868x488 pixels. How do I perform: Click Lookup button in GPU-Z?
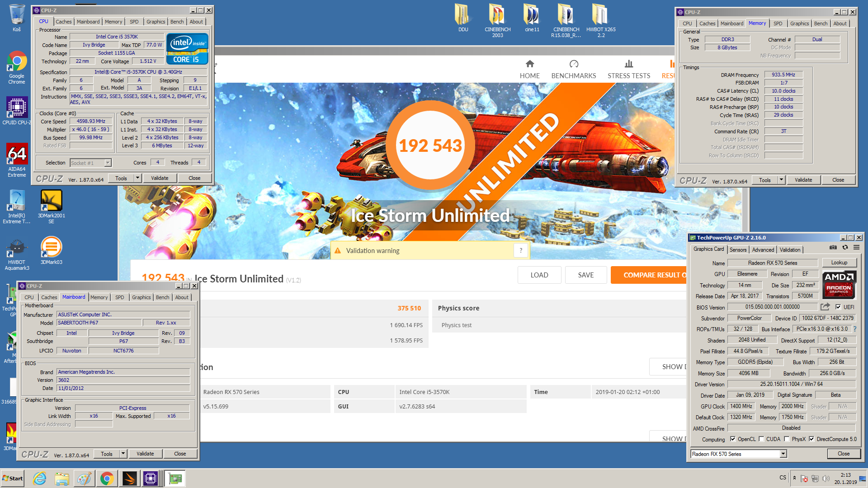point(839,263)
